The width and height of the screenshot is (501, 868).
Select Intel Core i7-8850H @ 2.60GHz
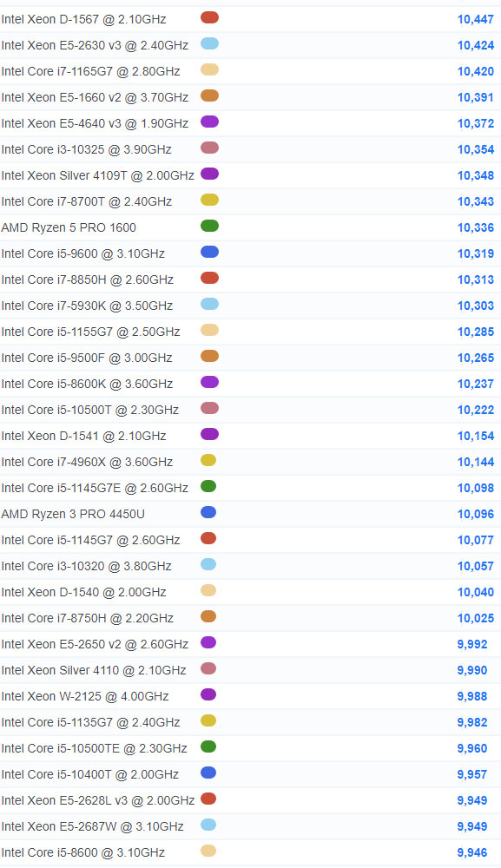(x=88, y=279)
